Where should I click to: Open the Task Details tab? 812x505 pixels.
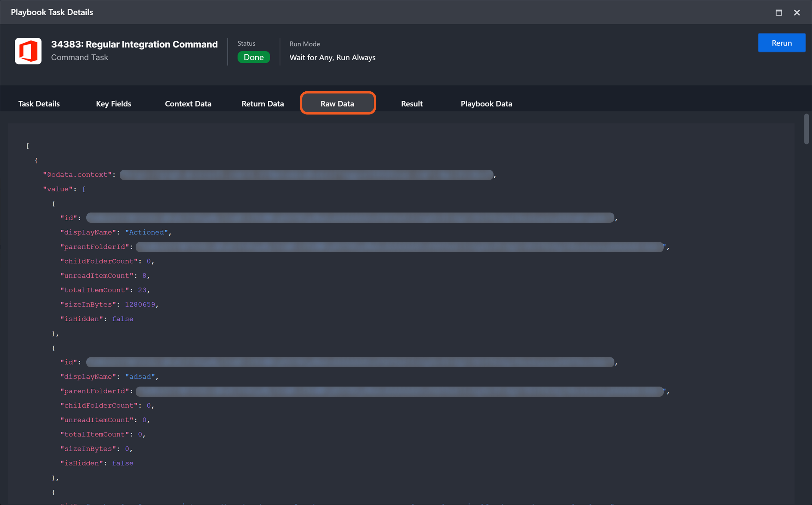(x=39, y=104)
